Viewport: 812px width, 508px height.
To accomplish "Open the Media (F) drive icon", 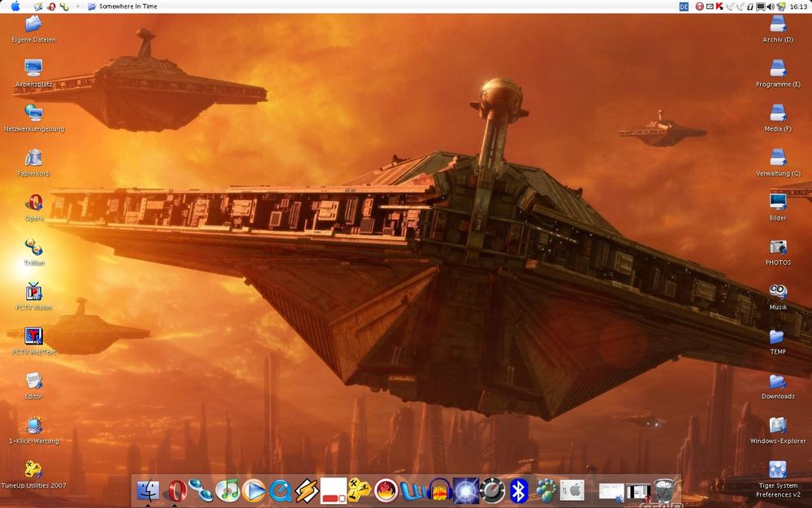I will (x=778, y=118).
